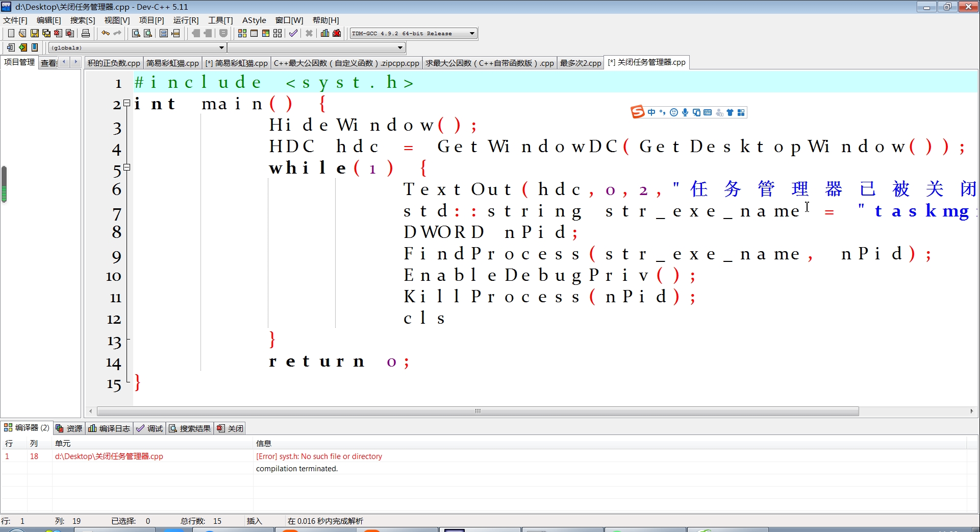Click the green arrow toggle bookmark icon
Screen dimensions: 980x532
[x=23, y=47]
